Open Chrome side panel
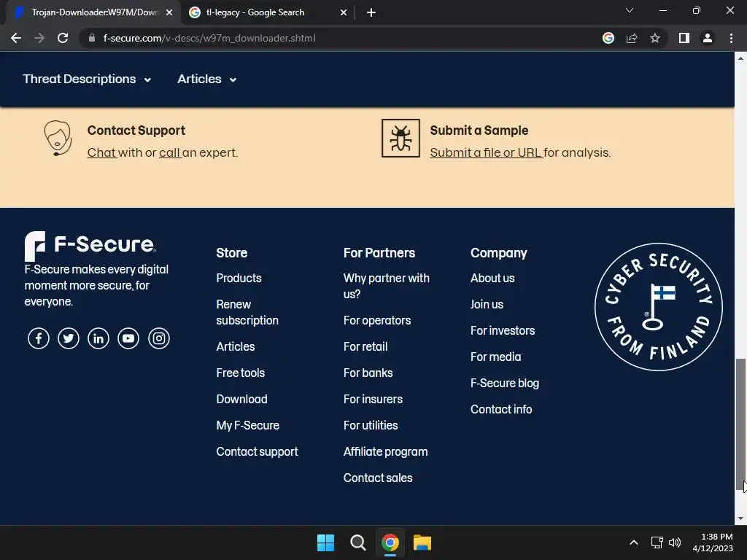The image size is (747, 560). click(x=684, y=38)
